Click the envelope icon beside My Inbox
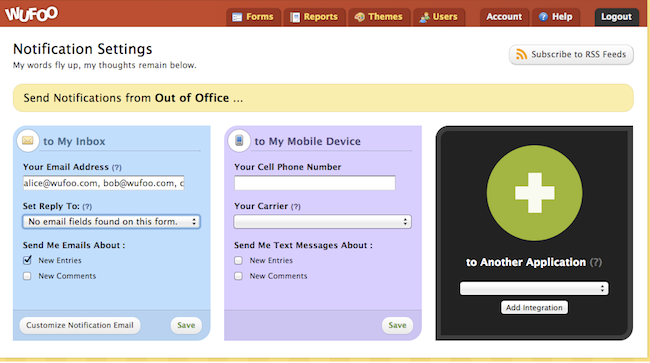Viewport: 650px width, 363px height. [28, 140]
